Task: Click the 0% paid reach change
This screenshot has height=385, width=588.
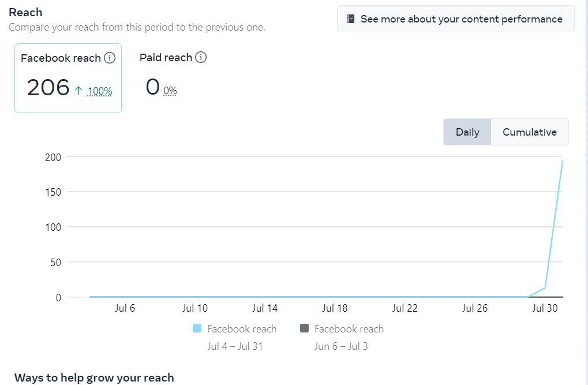Action: [x=170, y=91]
